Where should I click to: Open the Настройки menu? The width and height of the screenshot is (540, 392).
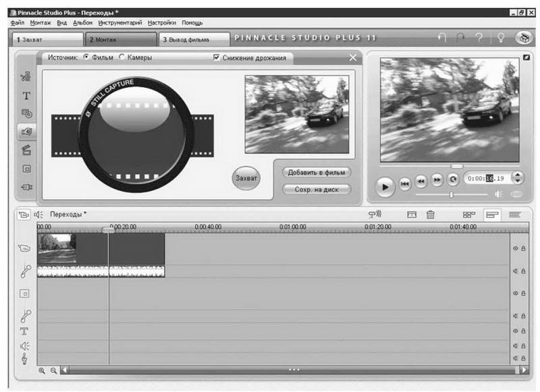coord(161,23)
